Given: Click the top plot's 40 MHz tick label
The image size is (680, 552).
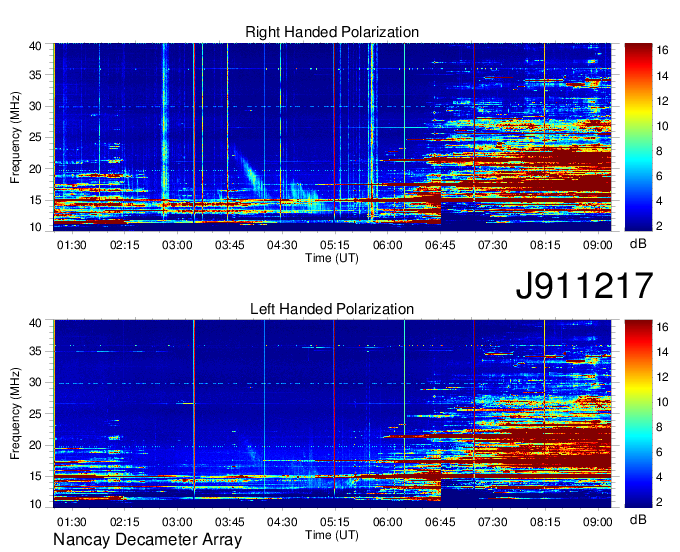Looking at the screenshot, I should click(x=35, y=46).
